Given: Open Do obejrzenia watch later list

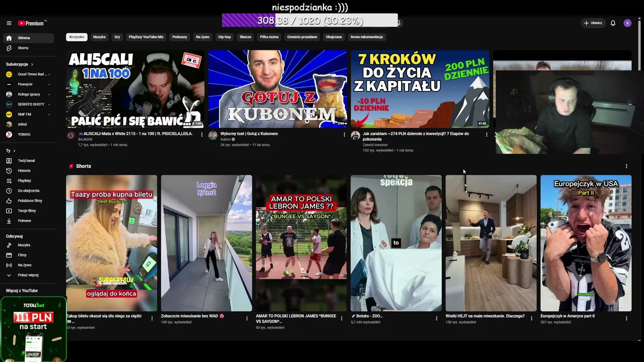Looking at the screenshot, I should [28, 191].
